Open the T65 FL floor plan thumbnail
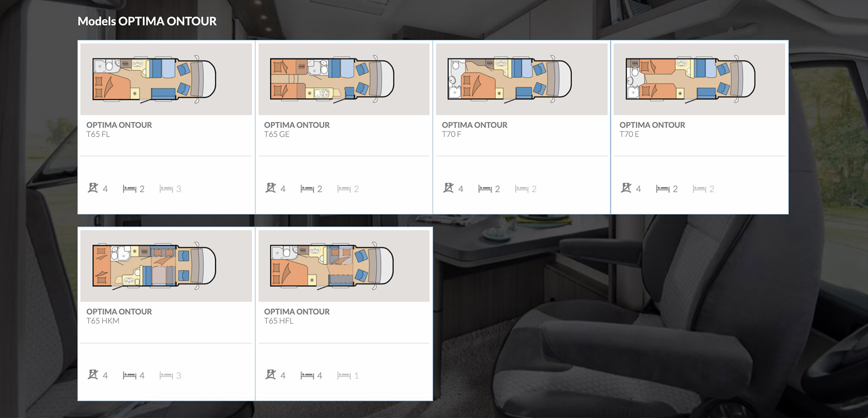Screen dimensions: 868x418 166,79
